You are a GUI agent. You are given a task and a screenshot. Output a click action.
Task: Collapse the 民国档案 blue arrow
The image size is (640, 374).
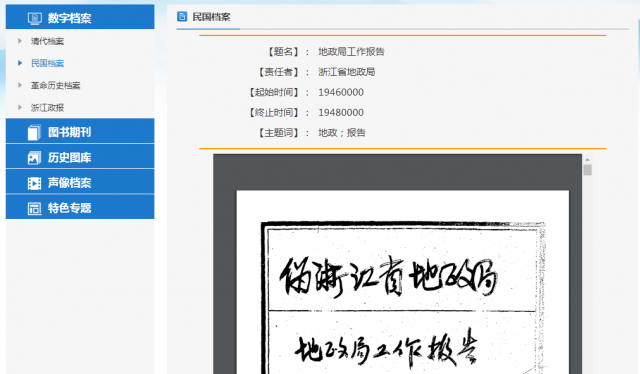tap(20, 63)
